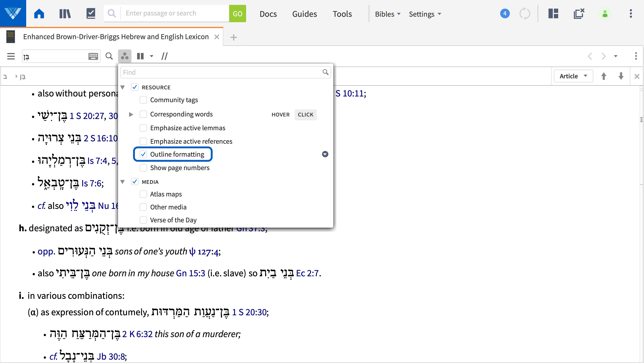Open the 2 K 6:32 reference link
The image size is (644, 363).
tap(137, 334)
